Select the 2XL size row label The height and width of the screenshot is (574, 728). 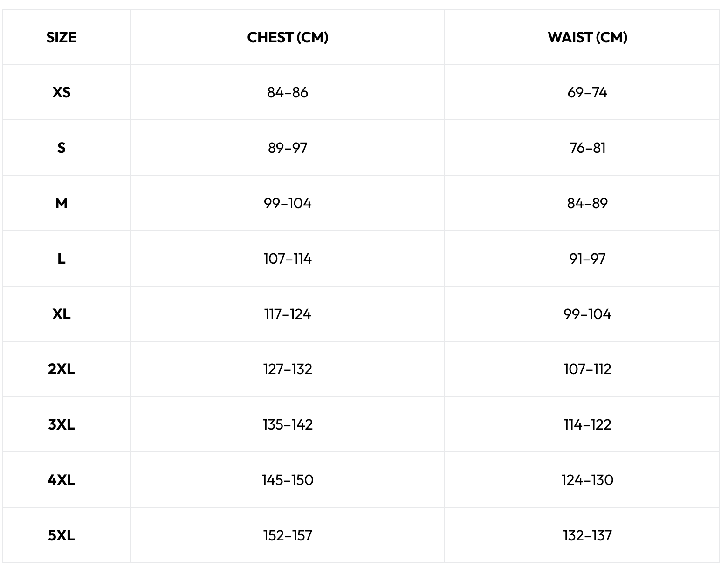(x=62, y=369)
